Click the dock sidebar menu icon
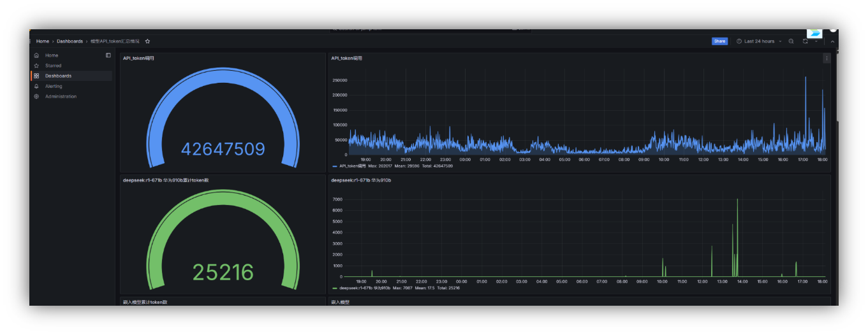 [x=108, y=55]
